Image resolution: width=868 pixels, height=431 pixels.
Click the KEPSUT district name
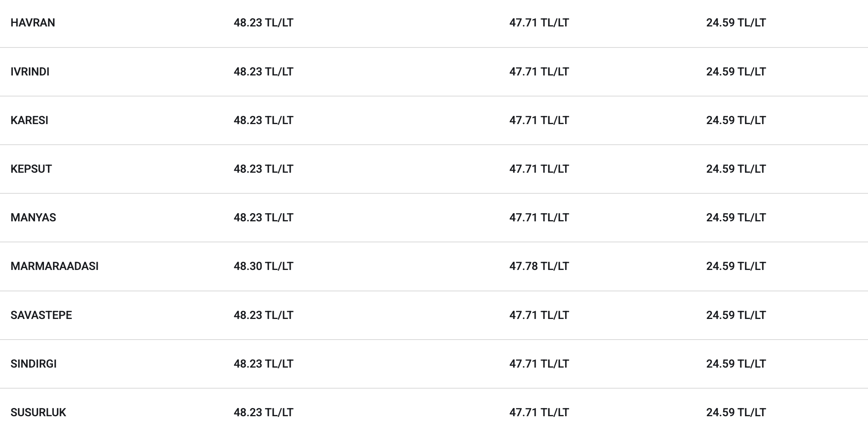(x=31, y=169)
